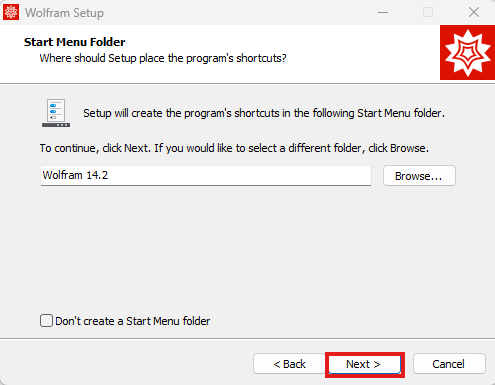Click the setup installer icon beside description
The height and width of the screenshot is (385, 495).
pyautogui.click(x=56, y=113)
